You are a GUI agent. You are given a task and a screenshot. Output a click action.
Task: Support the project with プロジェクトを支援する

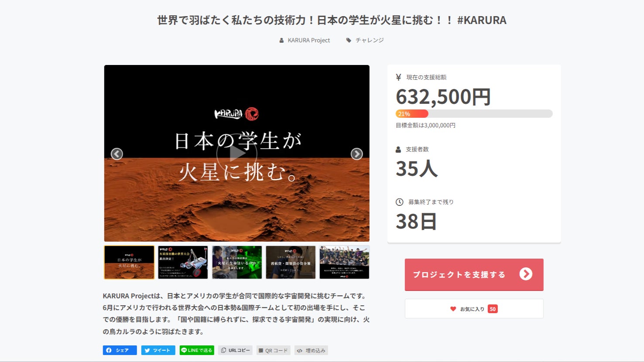[x=474, y=274]
